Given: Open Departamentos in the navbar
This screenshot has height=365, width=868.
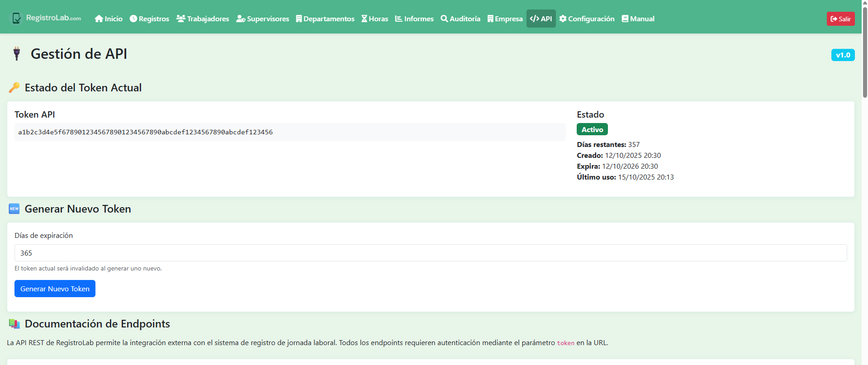Looking at the screenshot, I should [325, 19].
